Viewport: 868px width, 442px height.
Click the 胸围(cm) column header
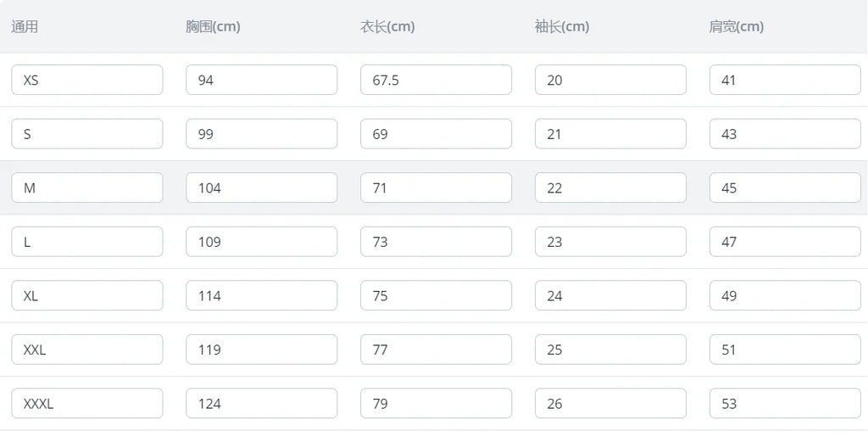[213, 26]
